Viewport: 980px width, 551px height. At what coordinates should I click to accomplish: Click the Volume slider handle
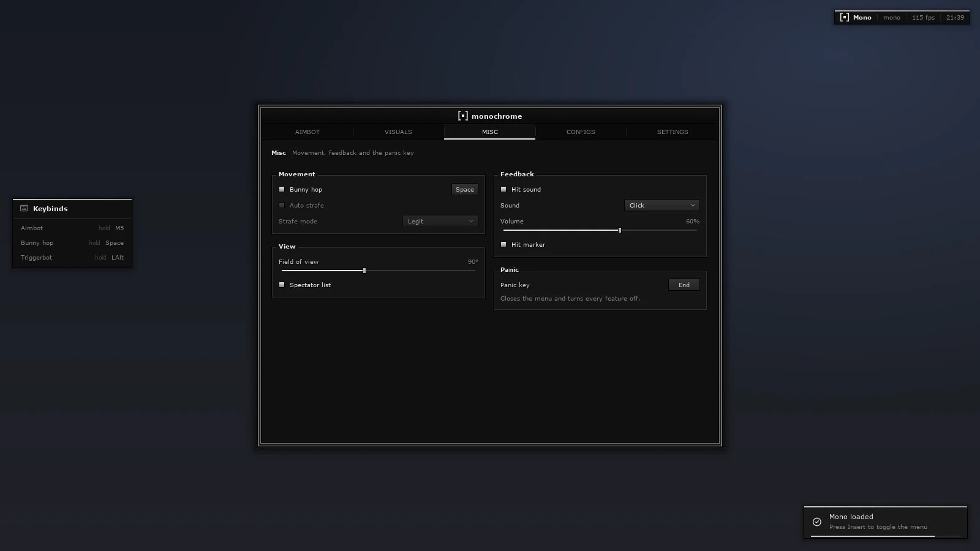(620, 230)
